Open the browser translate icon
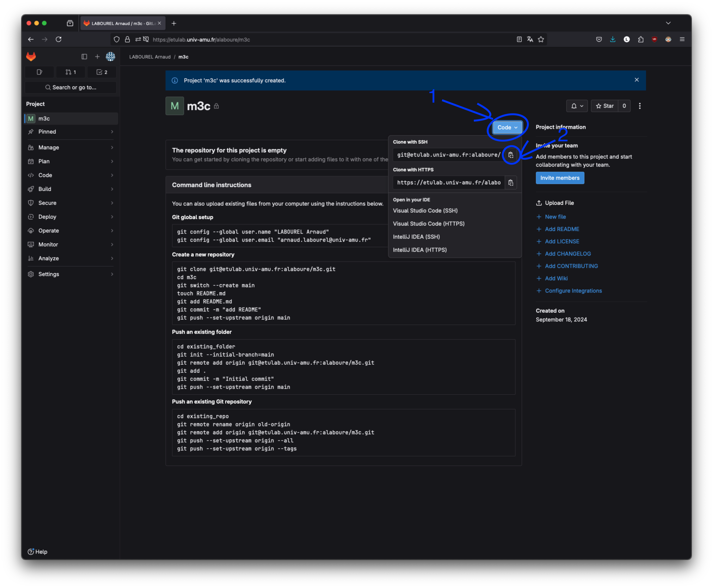 click(x=530, y=39)
